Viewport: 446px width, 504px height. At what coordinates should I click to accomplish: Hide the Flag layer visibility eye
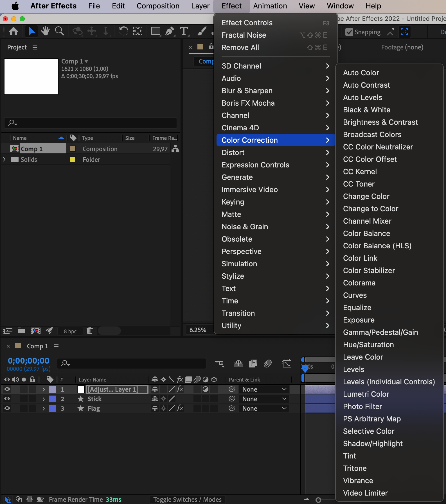point(7,408)
